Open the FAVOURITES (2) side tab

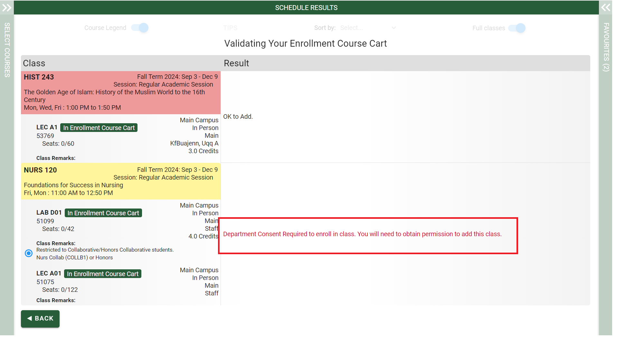tap(606, 47)
